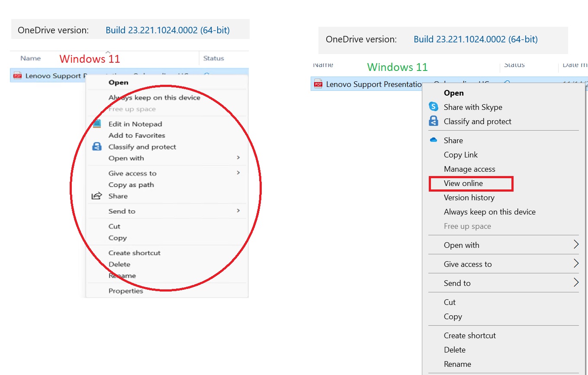
Task: Click the Notepad icon beside Edit in Notepad
Action: 97,124
